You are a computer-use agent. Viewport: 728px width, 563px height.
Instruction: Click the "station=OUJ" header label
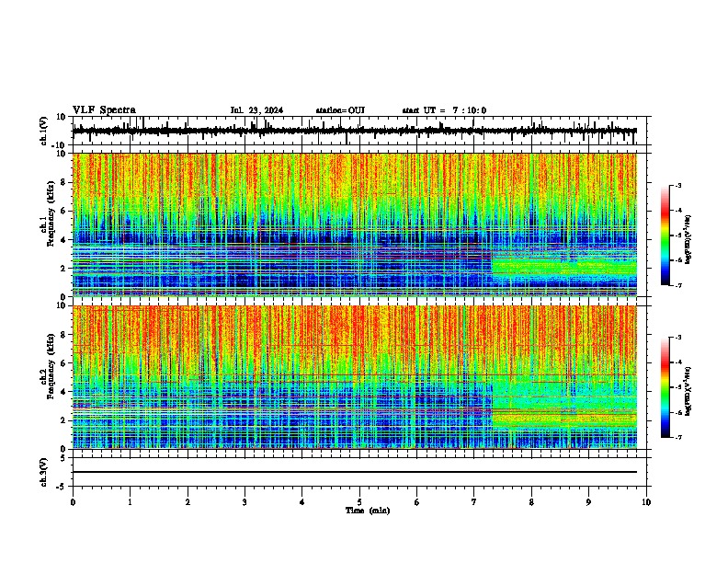pyautogui.click(x=340, y=110)
